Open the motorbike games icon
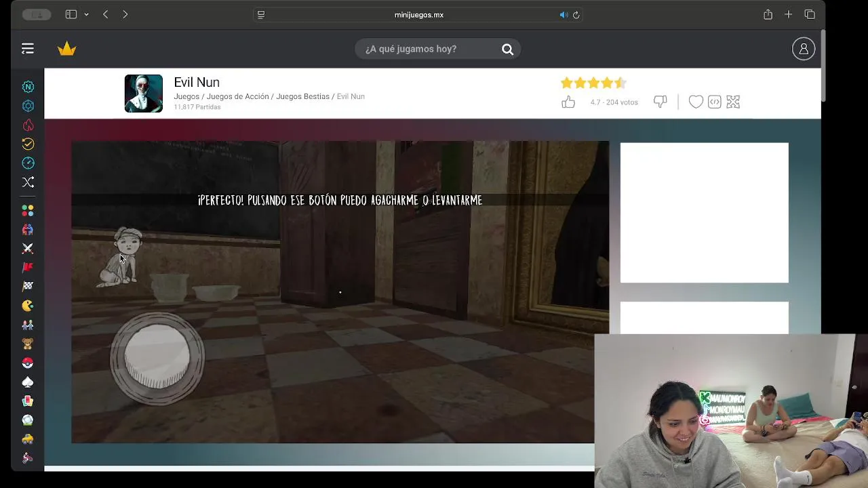868x488 pixels. (28, 458)
